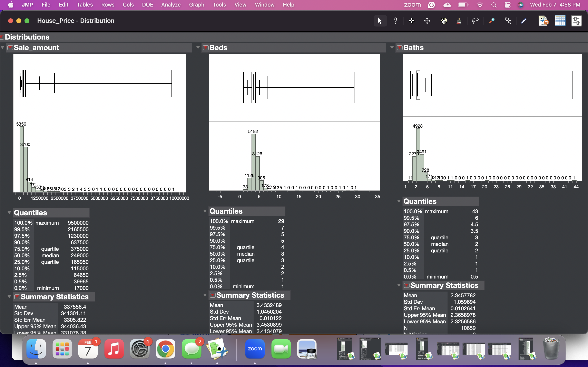Open the source data table from the toolbar
This screenshot has width=588, height=367.
pyautogui.click(x=559, y=21)
